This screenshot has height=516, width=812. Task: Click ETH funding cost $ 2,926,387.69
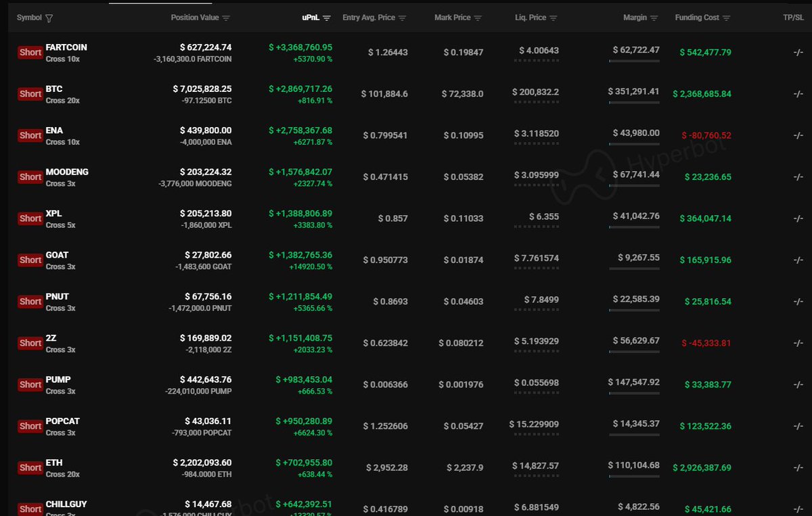[x=702, y=467]
